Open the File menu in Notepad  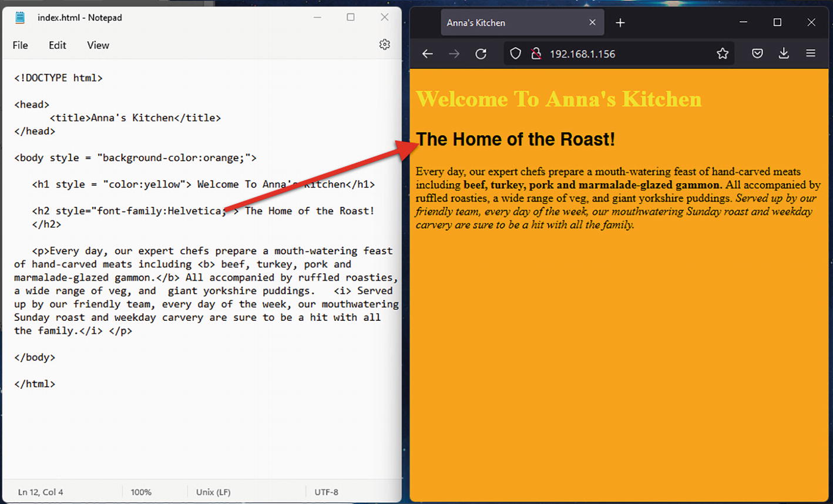tap(20, 45)
